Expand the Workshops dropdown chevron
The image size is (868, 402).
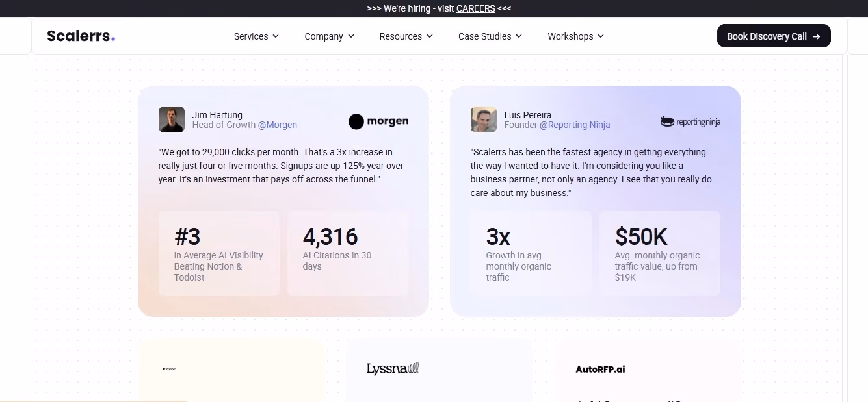coord(601,36)
